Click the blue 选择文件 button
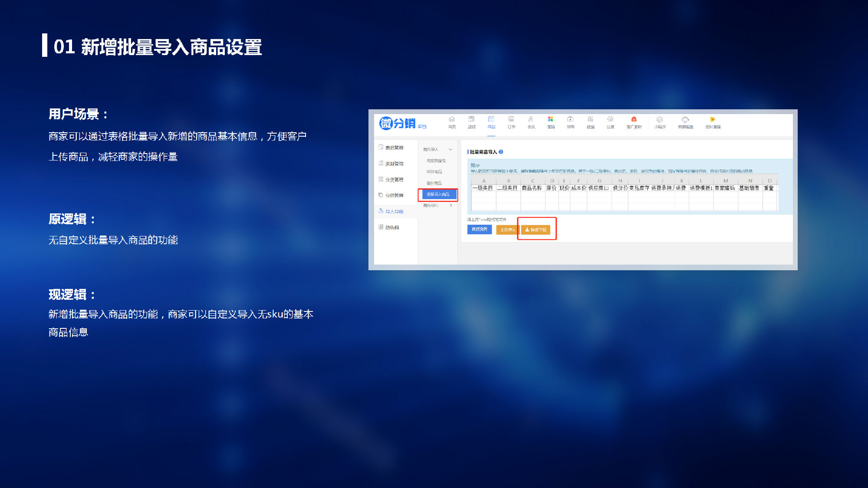Image resolution: width=868 pixels, height=488 pixels. pos(479,229)
